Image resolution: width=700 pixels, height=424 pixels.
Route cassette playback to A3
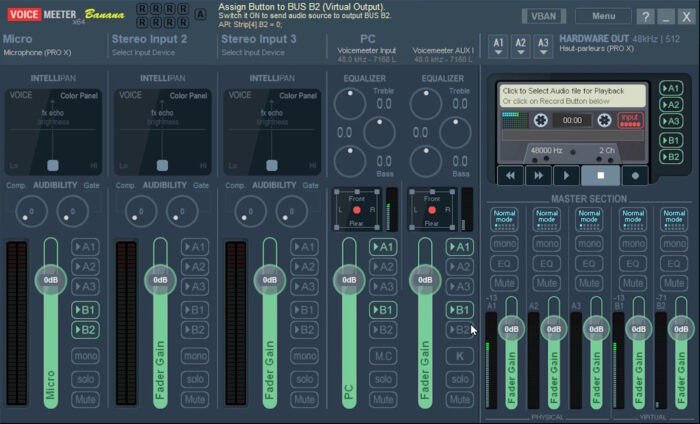point(671,121)
